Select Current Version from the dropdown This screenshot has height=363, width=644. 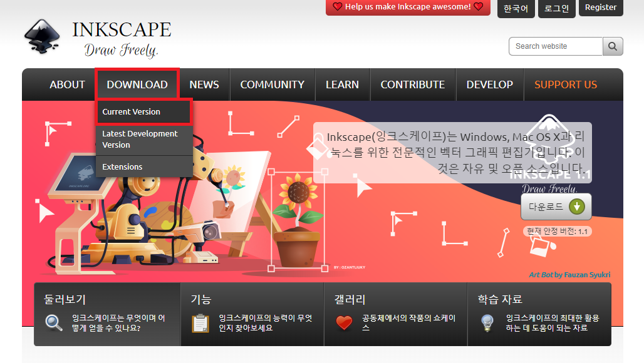pyautogui.click(x=143, y=111)
